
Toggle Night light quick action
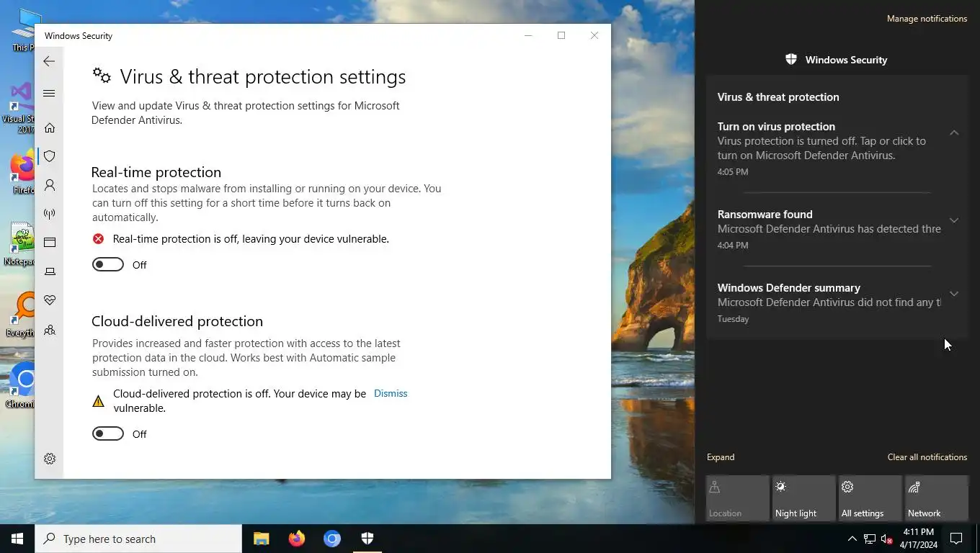804,498
